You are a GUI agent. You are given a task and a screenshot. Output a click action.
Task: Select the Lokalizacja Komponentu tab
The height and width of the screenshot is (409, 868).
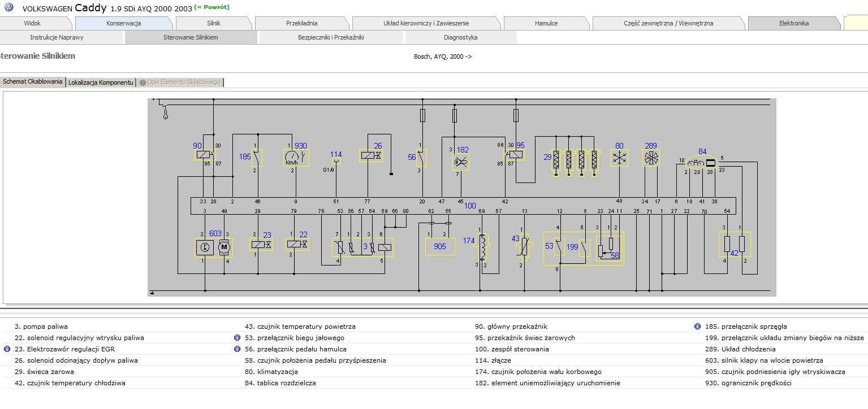[x=101, y=82]
